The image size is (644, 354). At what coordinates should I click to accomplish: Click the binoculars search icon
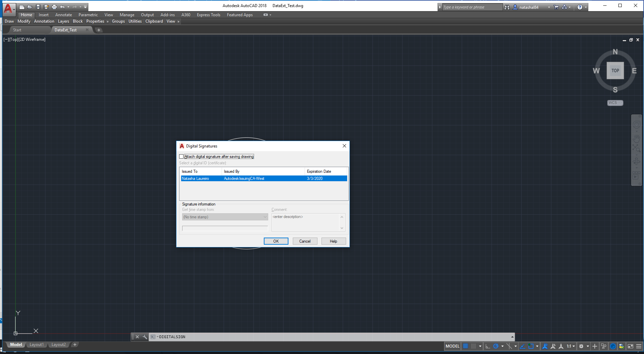(507, 7)
